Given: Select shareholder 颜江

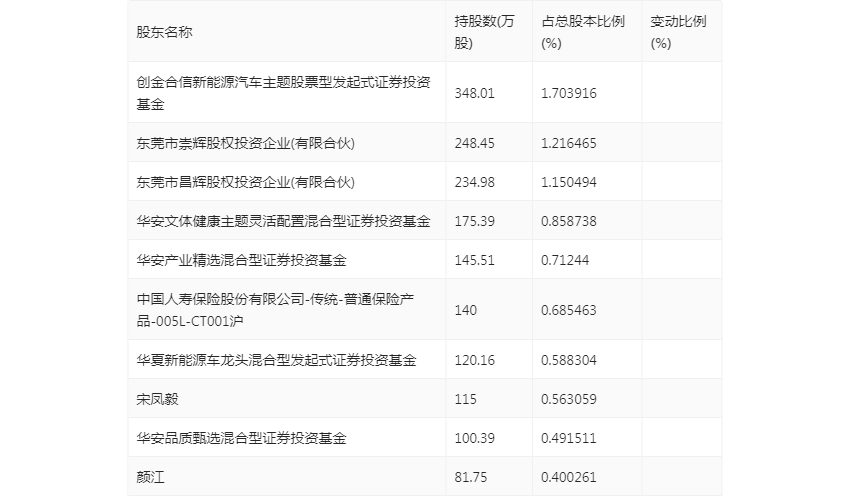Looking at the screenshot, I should click(150, 477).
